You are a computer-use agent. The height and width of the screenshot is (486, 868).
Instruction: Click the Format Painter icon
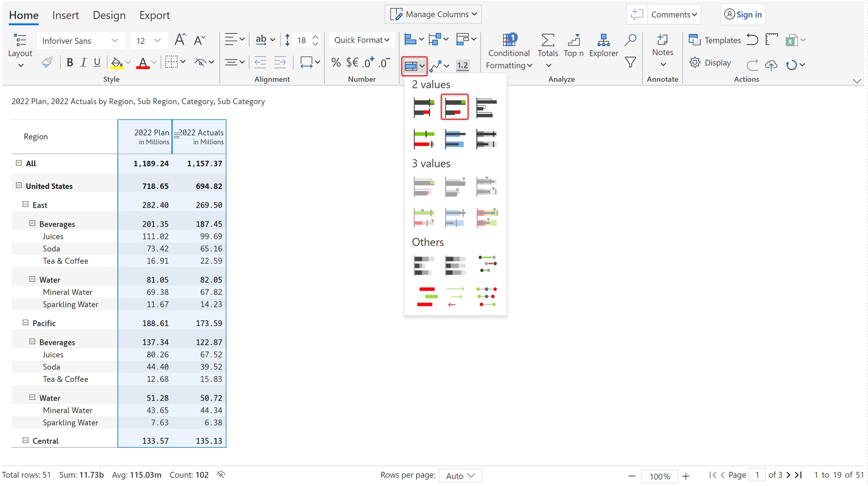(47, 62)
